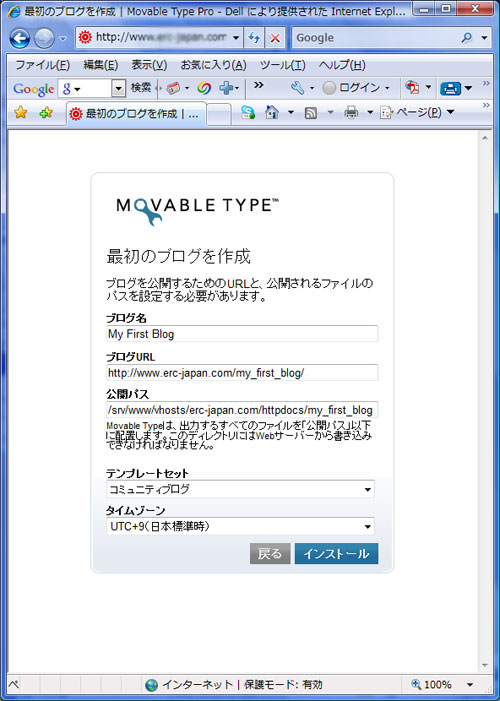Click the Print icon in the toolbar
The width and height of the screenshot is (500, 701).
[x=351, y=113]
